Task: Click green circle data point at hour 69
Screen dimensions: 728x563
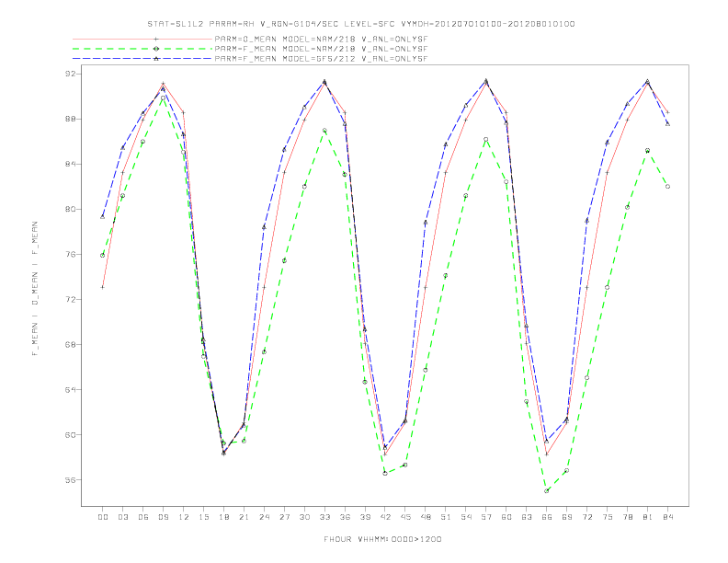Action: click(x=567, y=471)
